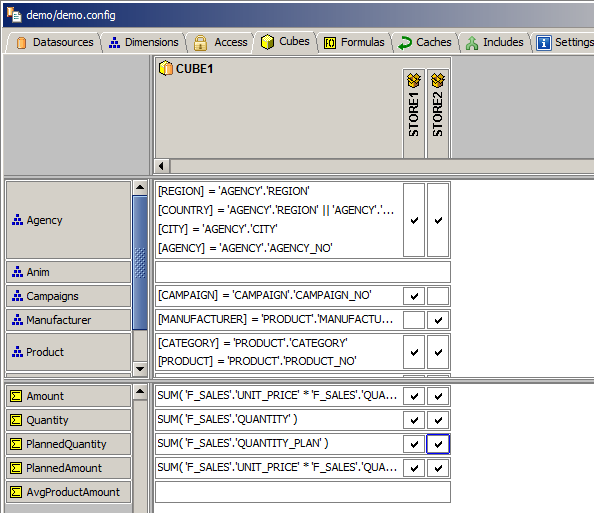Enable STORE1 checkbox for Manufacturer row
The height and width of the screenshot is (513, 594).
414,320
